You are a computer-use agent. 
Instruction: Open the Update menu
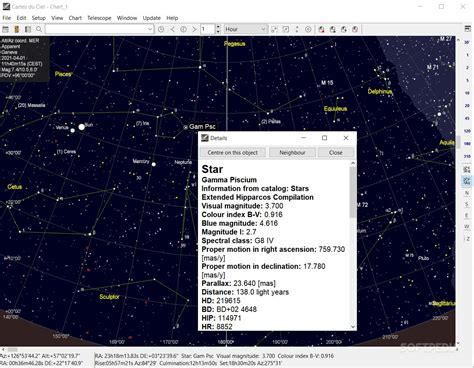tap(152, 18)
